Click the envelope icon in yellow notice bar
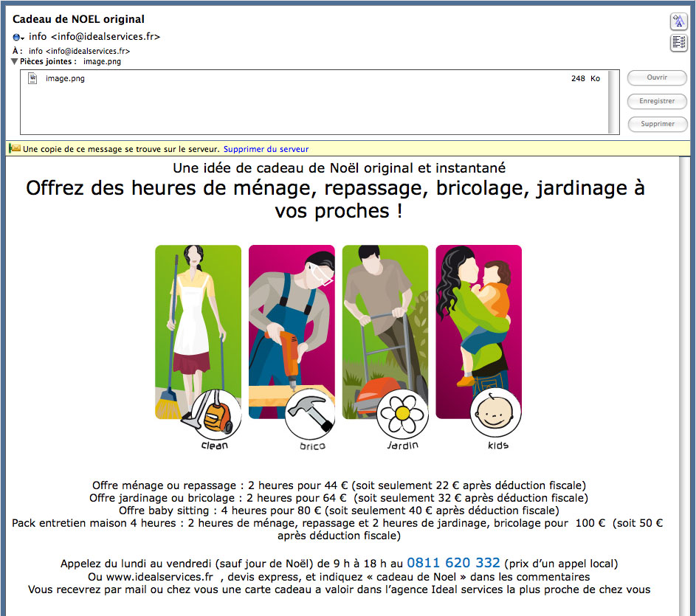This screenshot has width=696, height=616. click(15, 148)
